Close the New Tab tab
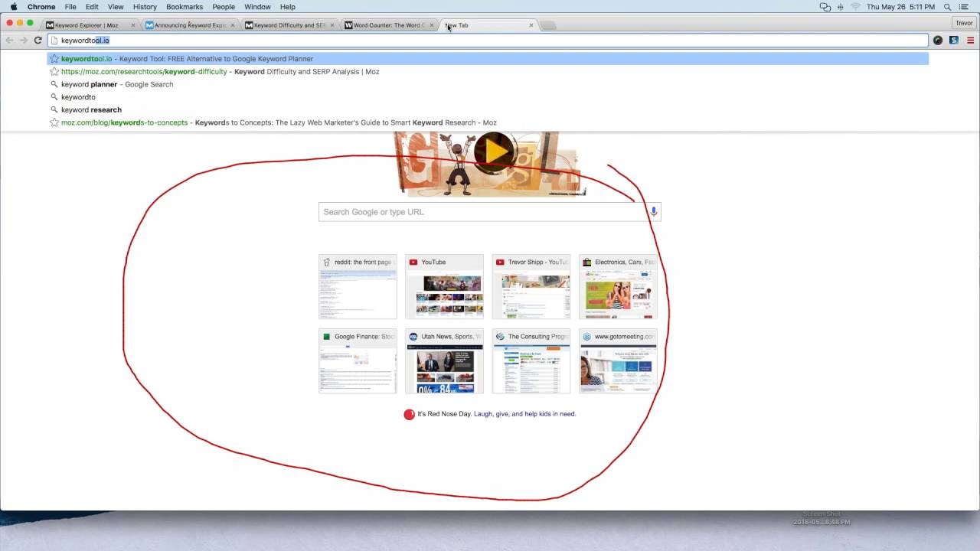The image size is (980, 551). pyautogui.click(x=531, y=25)
